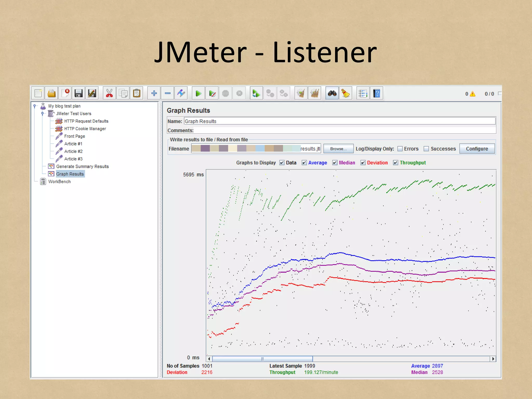
Task: Reset search with the yellow brush icon
Action: [345, 93]
